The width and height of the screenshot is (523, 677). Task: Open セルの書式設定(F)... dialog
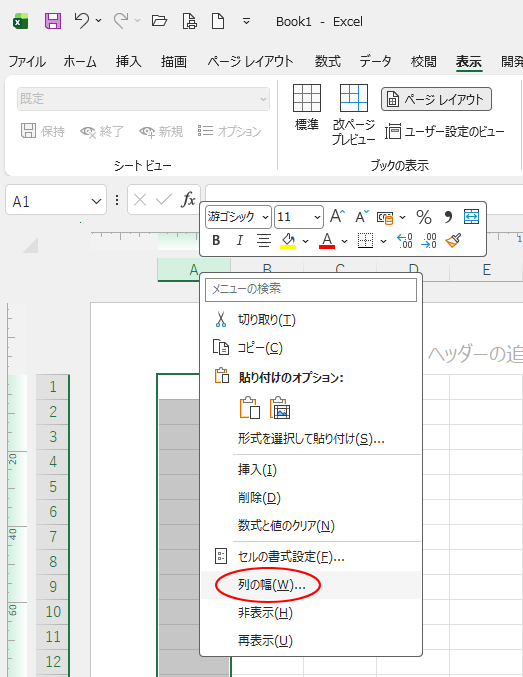[311, 557]
